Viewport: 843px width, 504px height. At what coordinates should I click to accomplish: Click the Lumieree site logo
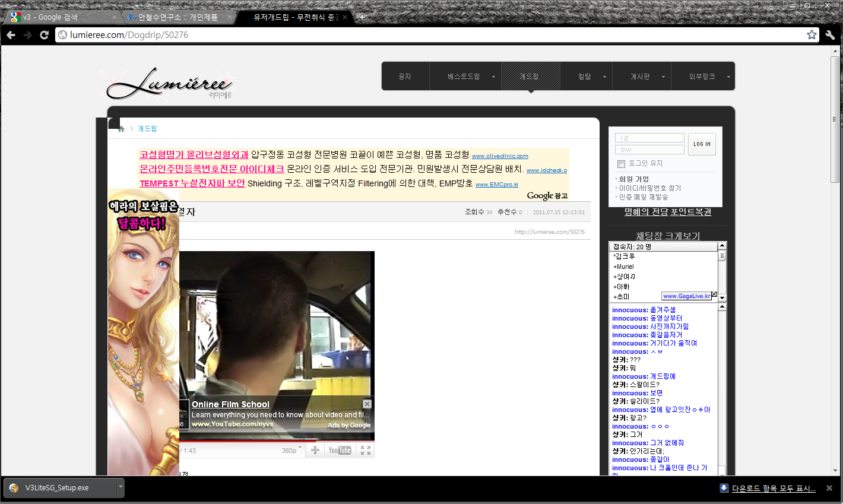click(x=170, y=84)
